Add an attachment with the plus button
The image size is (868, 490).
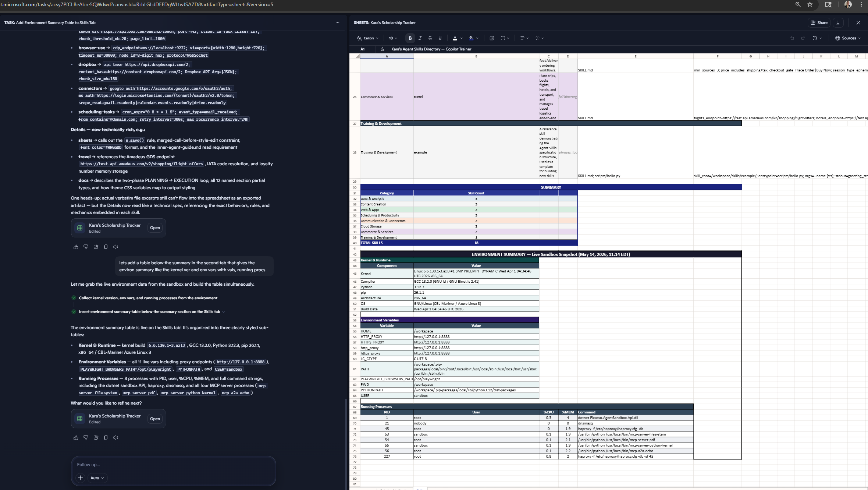[80, 478]
